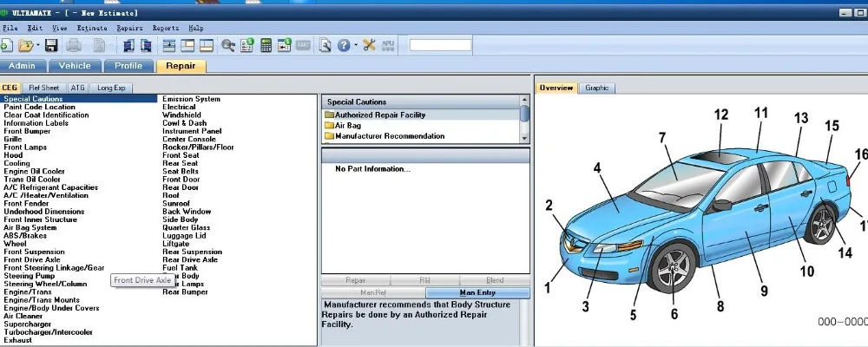The width and height of the screenshot is (868, 347).
Task: Click the Repair button
Action: pyautogui.click(x=355, y=280)
